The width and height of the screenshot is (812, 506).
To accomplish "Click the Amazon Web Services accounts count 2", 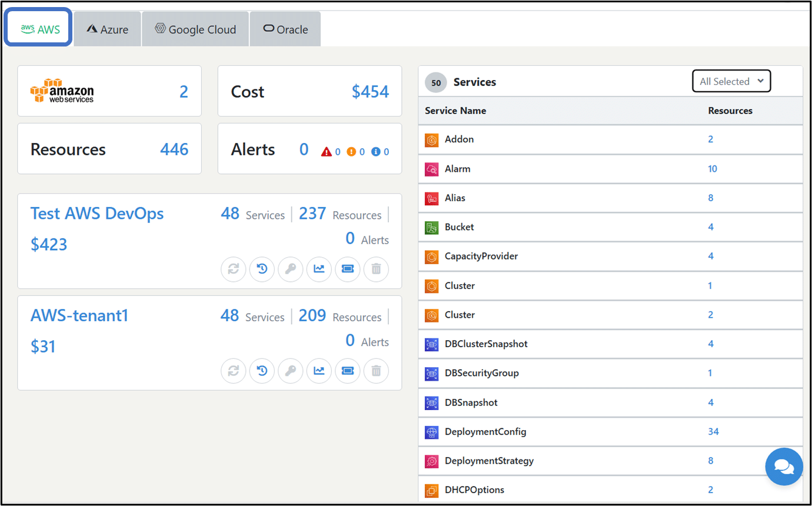I will 184,91.
